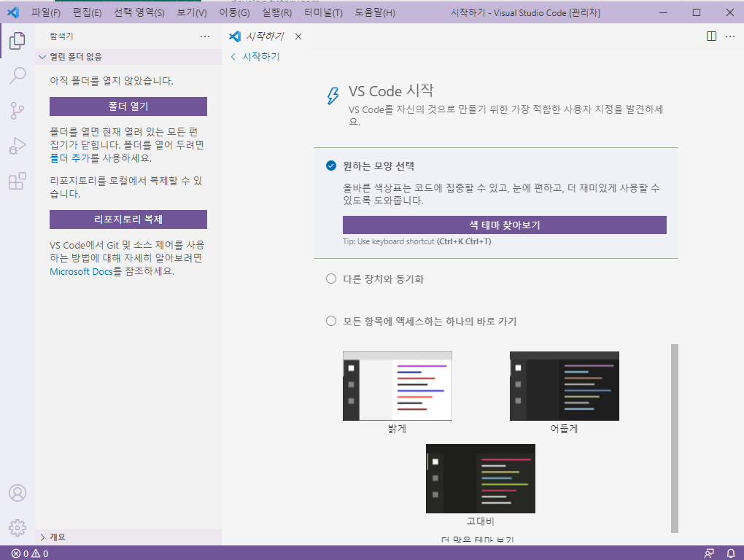Open the Search view icon

coord(17,75)
